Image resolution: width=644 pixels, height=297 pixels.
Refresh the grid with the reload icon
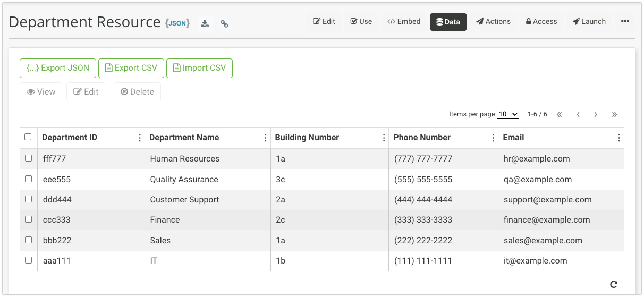pyautogui.click(x=614, y=284)
